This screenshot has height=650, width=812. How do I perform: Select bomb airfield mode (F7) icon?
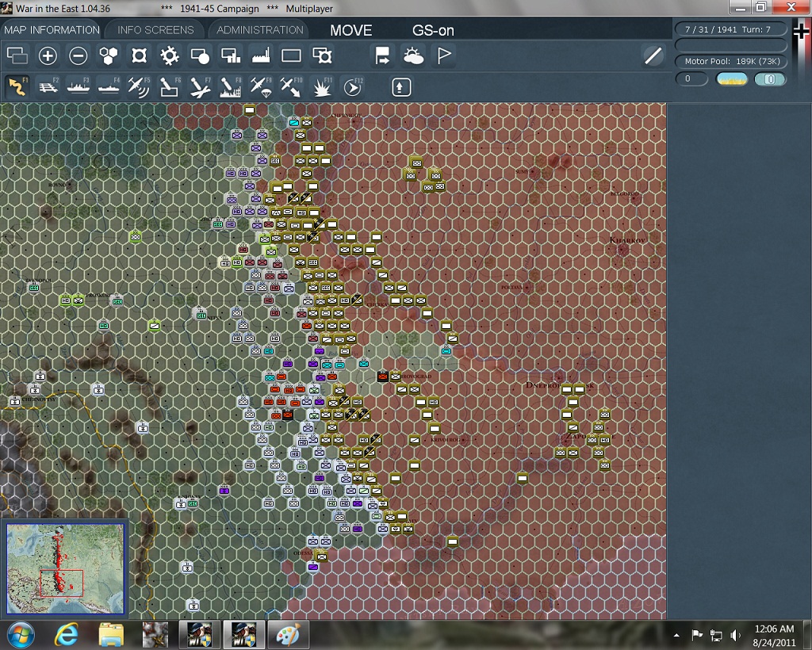tap(200, 87)
